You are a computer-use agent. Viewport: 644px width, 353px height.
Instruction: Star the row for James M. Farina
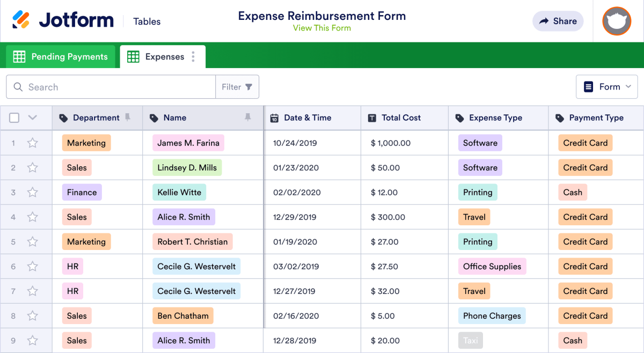coord(32,143)
